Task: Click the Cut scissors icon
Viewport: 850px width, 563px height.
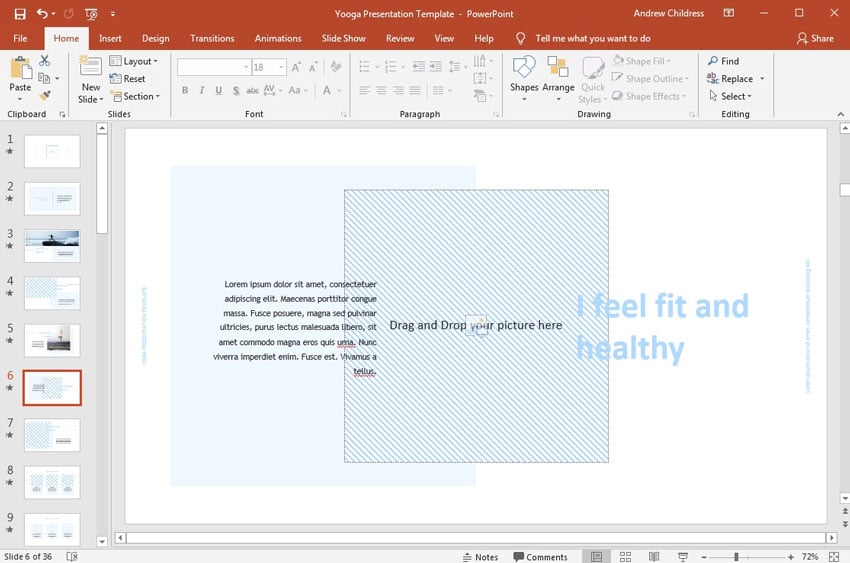Action: tap(45, 61)
